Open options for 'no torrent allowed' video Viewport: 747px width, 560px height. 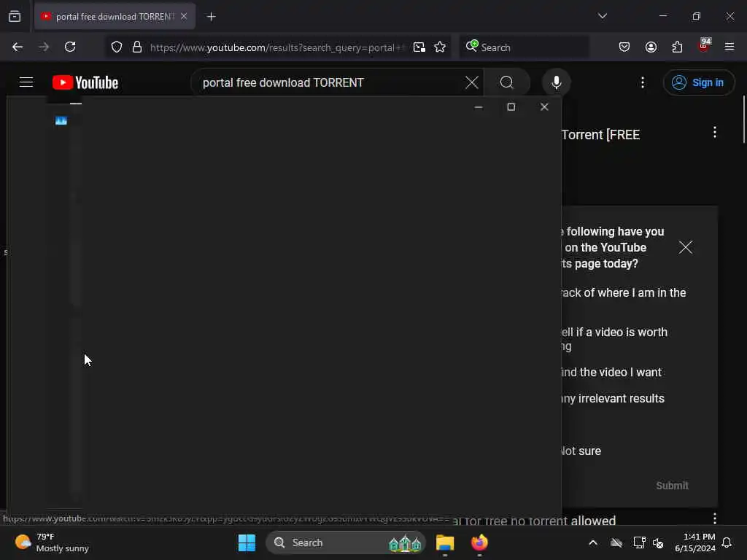tap(715, 518)
